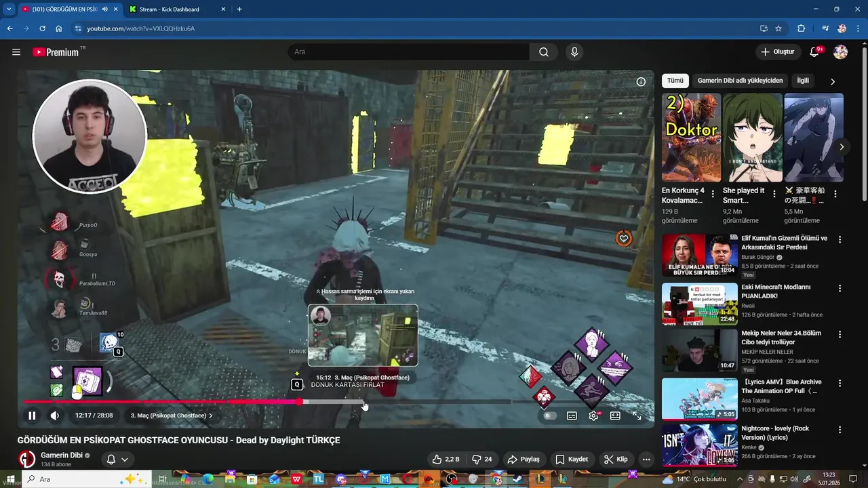Bookmark this page with star icon
868x488 pixels.
tap(778, 28)
